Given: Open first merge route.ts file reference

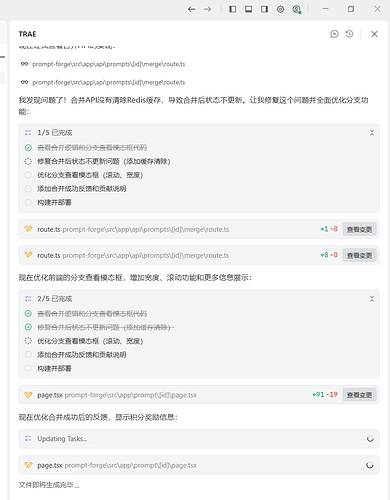Looking at the screenshot, I should coord(109,64).
